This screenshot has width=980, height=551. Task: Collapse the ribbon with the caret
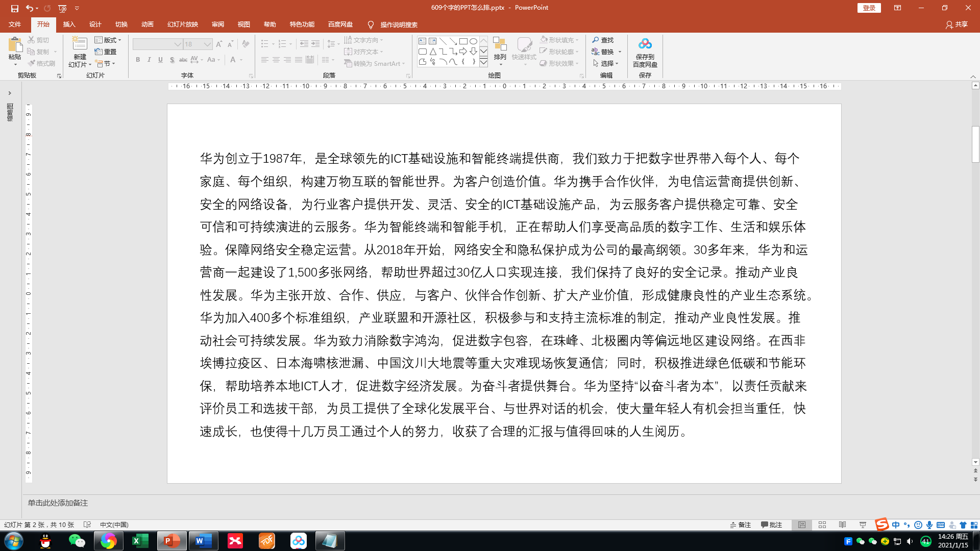(x=973, y=76)
